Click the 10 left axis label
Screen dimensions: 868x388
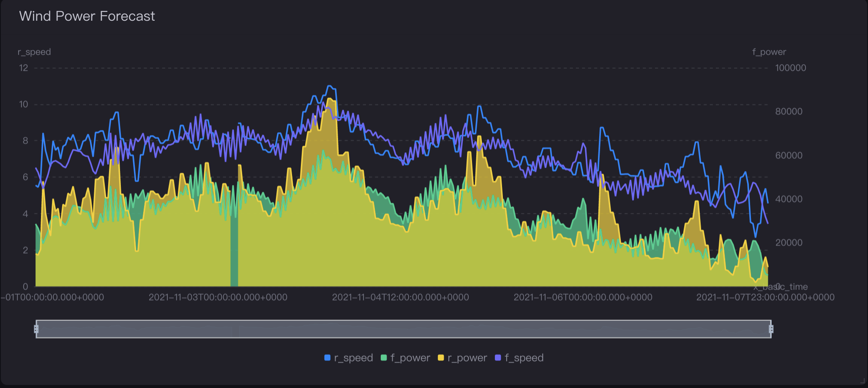coord(24,104)
